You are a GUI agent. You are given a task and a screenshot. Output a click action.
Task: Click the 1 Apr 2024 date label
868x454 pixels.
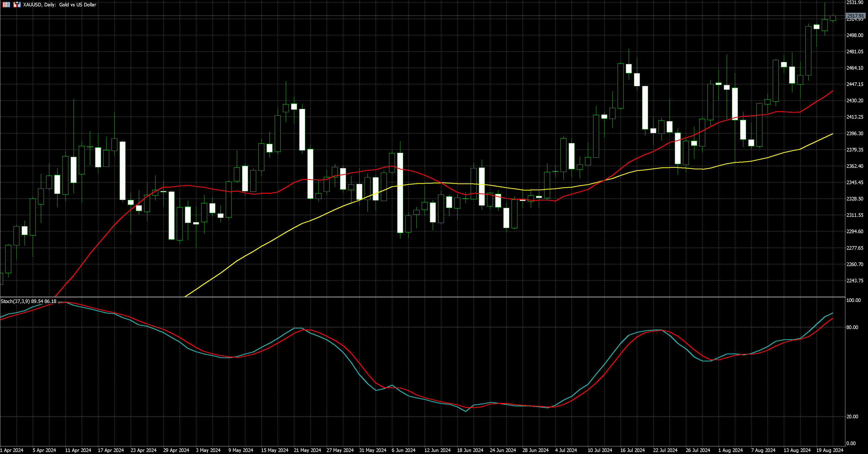[12, 450]
